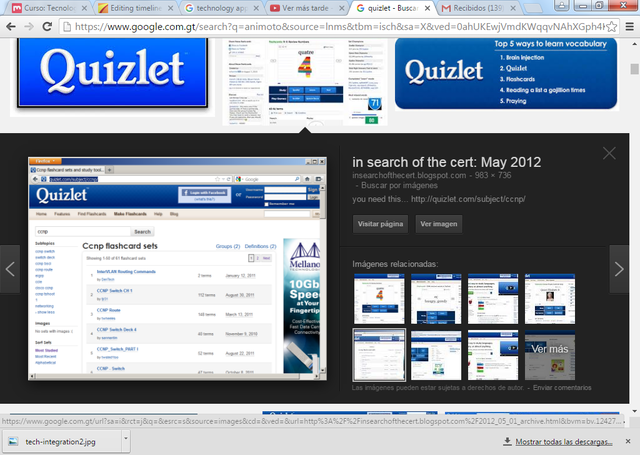This screenshot has height=455, width=640.
Task: Open third related thumbnail in top row
Action: pos(493,299)
